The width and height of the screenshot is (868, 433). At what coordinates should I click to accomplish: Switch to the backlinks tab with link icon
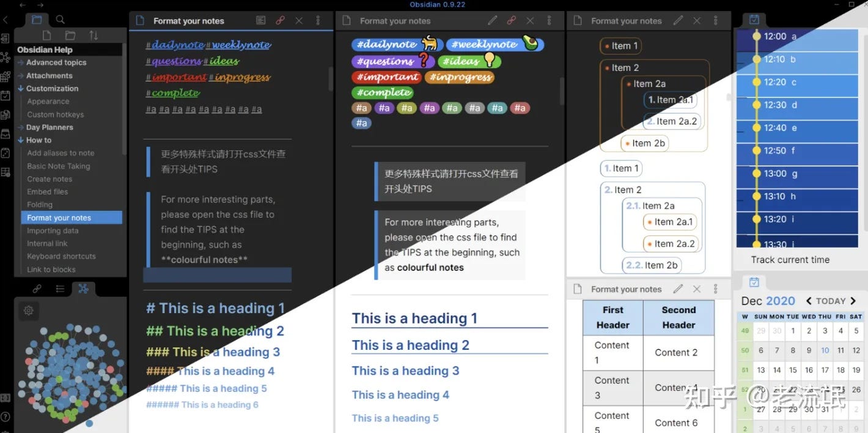(37, 289)
